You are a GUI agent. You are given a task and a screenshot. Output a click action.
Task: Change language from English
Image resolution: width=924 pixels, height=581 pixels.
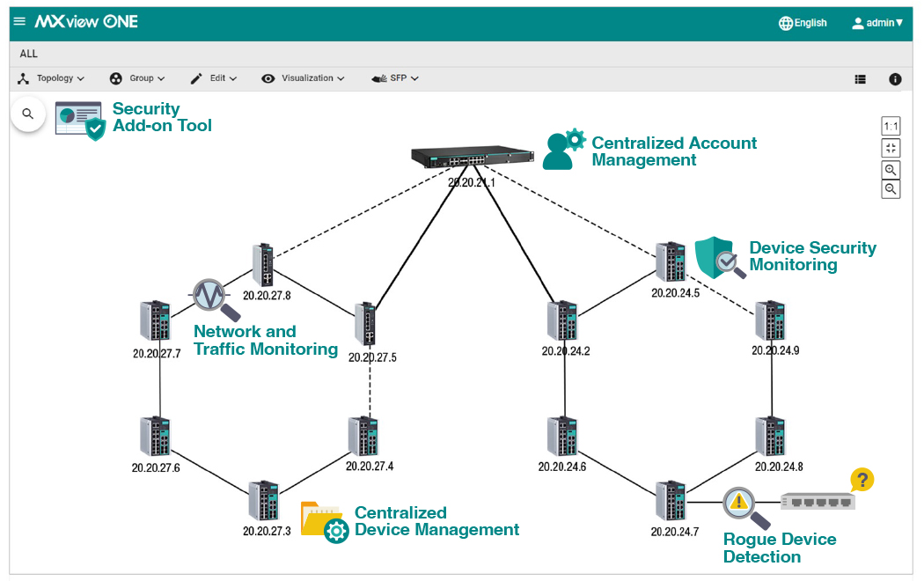click(x=803, y=23)
